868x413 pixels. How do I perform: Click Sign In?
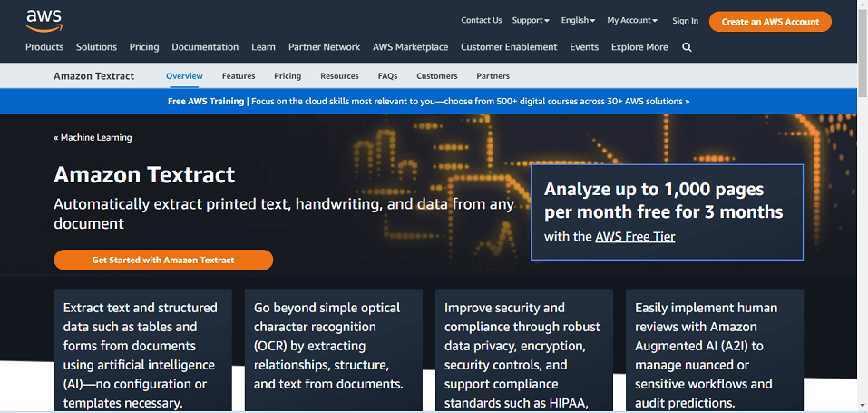click(686, 21)
